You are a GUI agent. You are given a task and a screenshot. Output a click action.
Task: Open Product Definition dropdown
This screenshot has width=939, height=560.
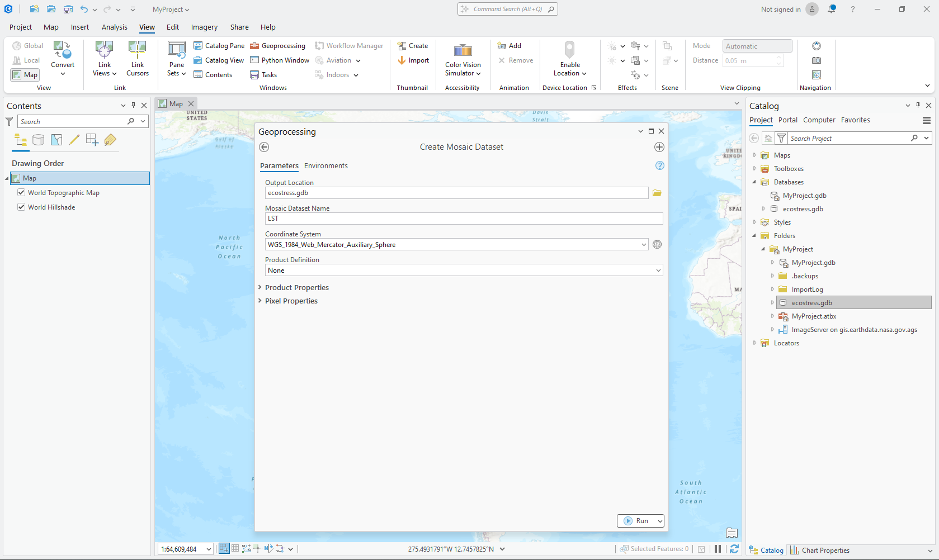tap(658, 270)
